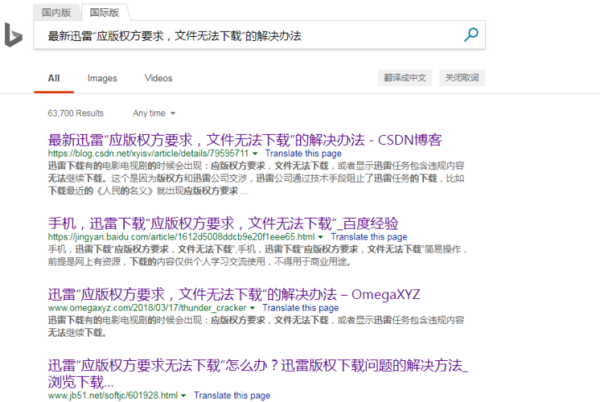Click Translate this page for 百度经验 result

(x=369, y=237)
